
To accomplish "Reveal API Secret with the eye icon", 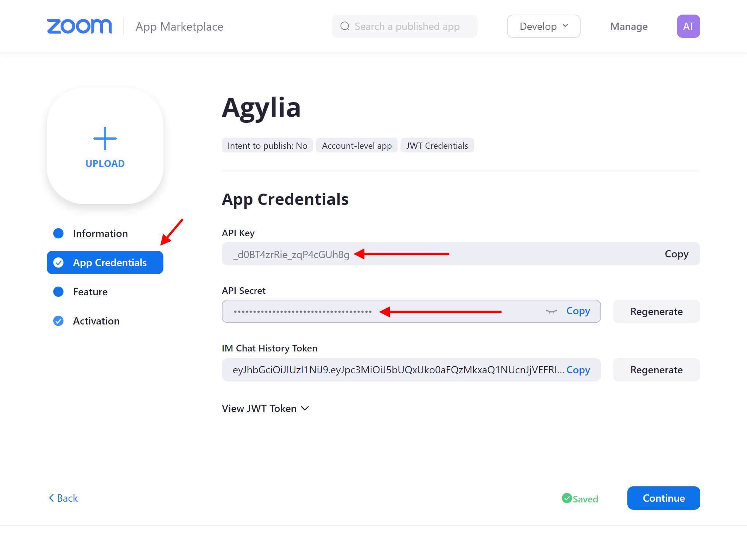I will pos(551,311).
